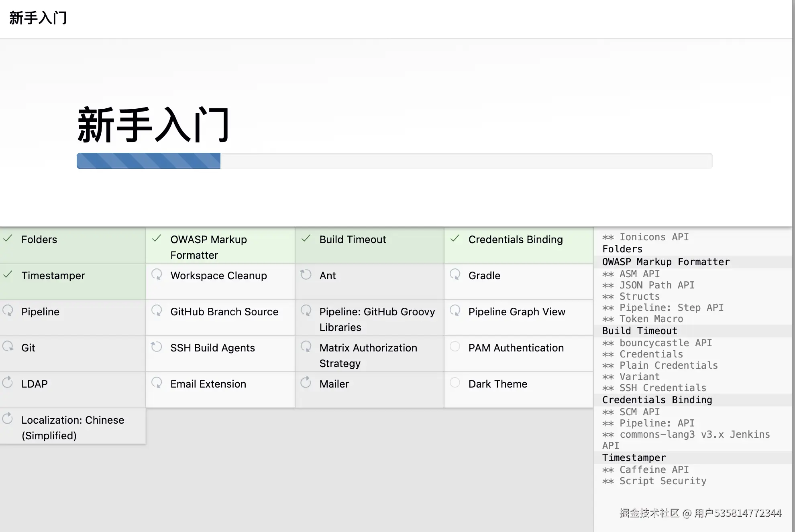This screenshot has width=795, height=532.
Task: Select OWASP Markup Formatter in the install log
Action: point(666,262)
